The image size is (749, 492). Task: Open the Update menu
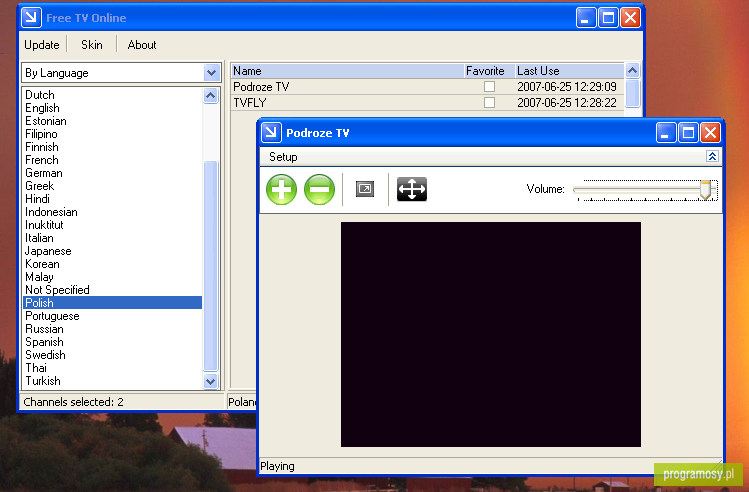tap(42, 45)
